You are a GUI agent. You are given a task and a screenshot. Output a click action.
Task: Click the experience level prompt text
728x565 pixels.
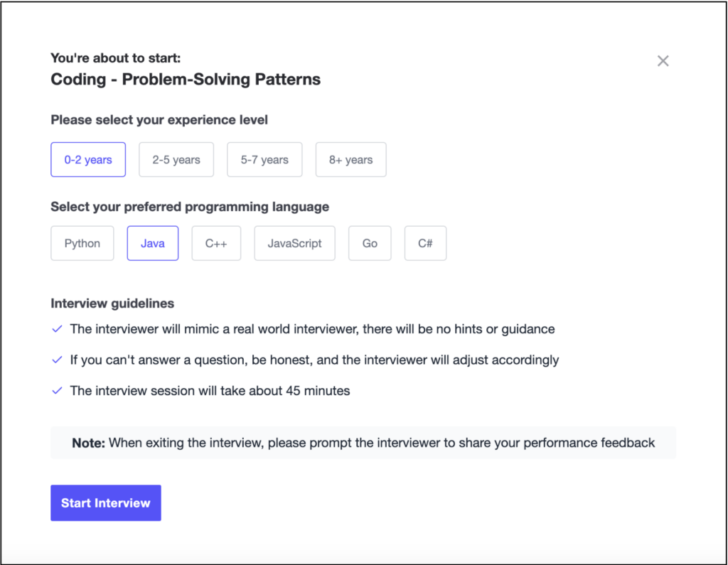(159, 119)
